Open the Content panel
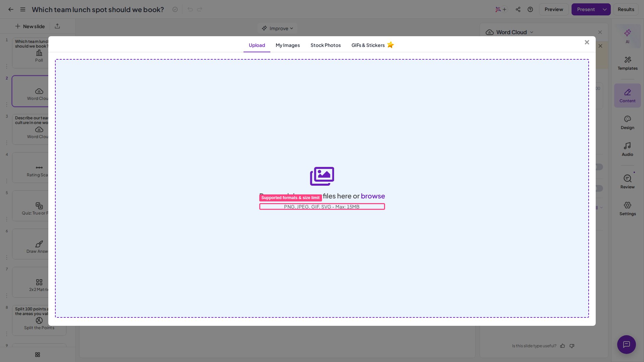644x362 pixels. pyautogui.click(x=627, y=96)
